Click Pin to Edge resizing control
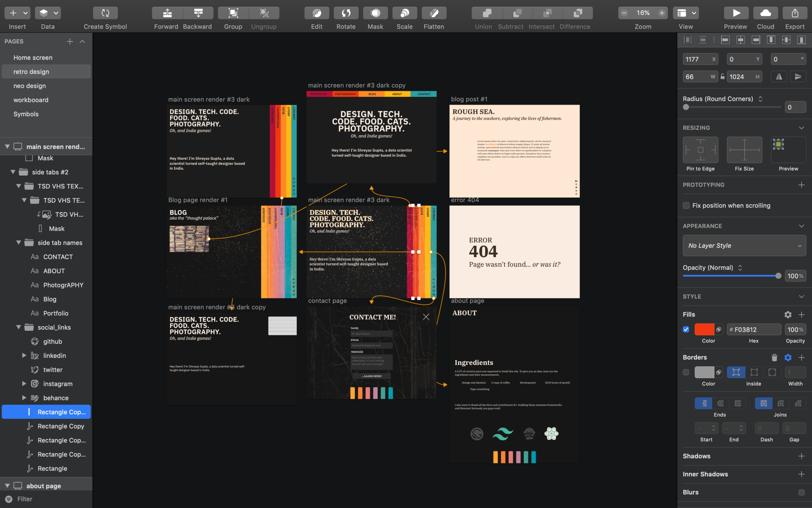Image resolution: width=812 pixels, height=508 pixels. point(700,150)
